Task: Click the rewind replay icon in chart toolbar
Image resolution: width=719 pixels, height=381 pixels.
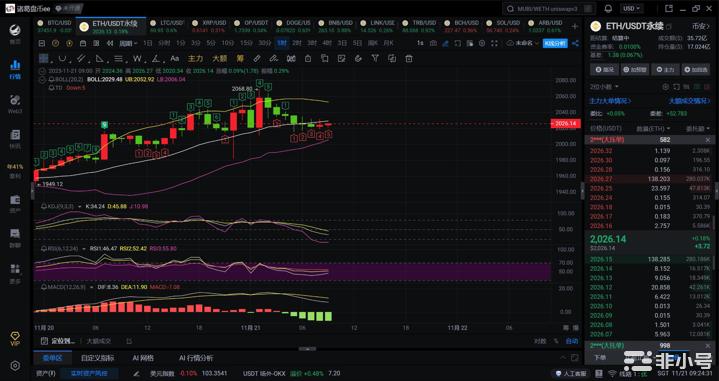Action: [x=110, y=43]
